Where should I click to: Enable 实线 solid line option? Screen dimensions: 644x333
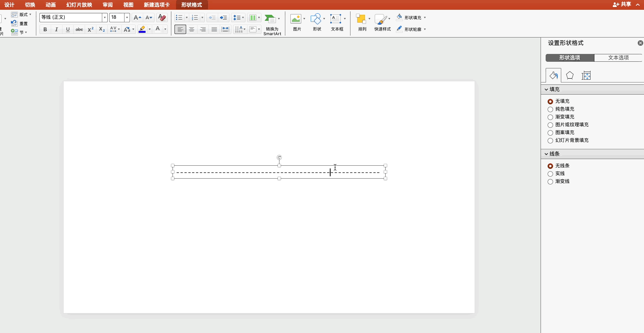(550, 174)
